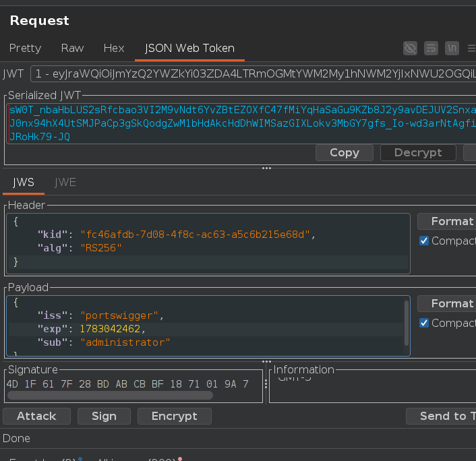
Task: Click the Sign button
Action: pos(104,416)
